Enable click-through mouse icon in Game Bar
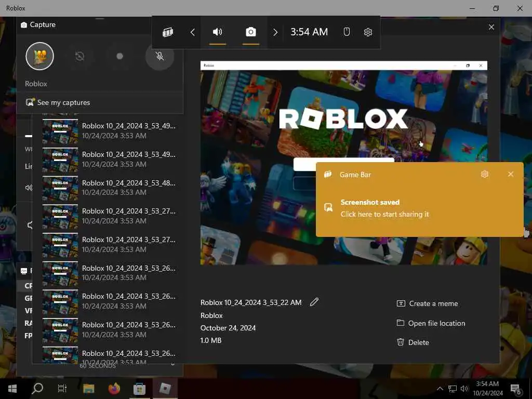Viewport: 532px width, 399px height. click(x=347, y=32)
